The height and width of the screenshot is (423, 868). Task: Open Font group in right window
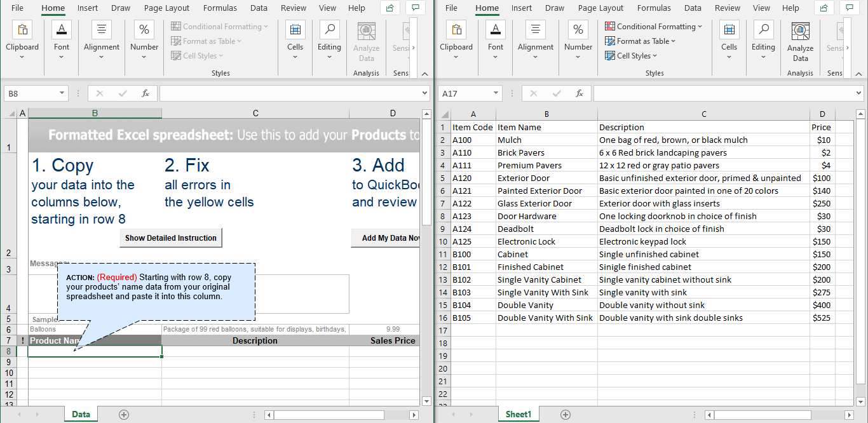tap(496, 41)
